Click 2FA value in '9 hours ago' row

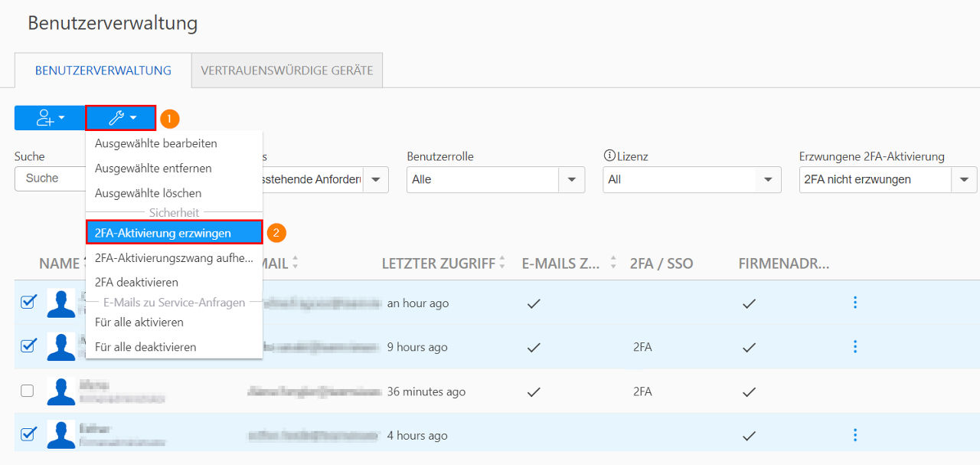click(642, 347)
